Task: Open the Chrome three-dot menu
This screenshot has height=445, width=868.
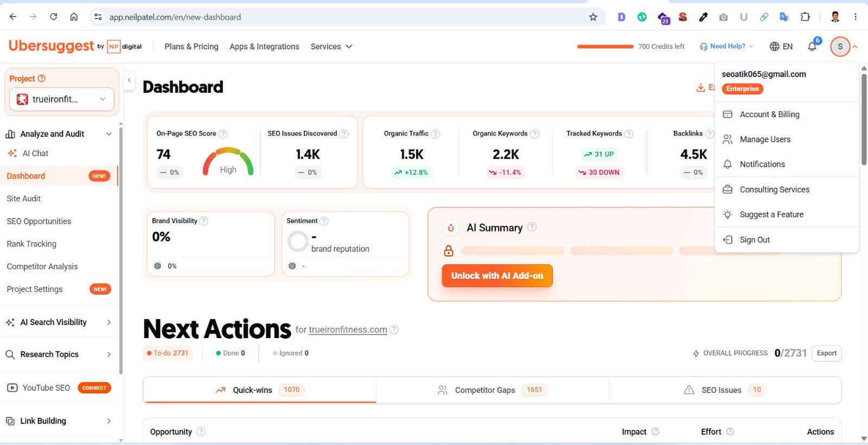Action: click(x=856, y=17)
